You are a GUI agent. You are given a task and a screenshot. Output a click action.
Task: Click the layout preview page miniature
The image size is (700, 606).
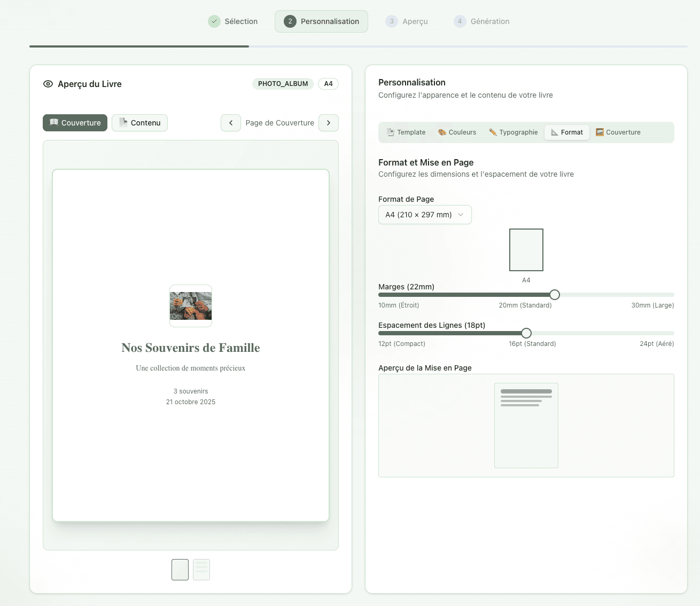(526, 426)
